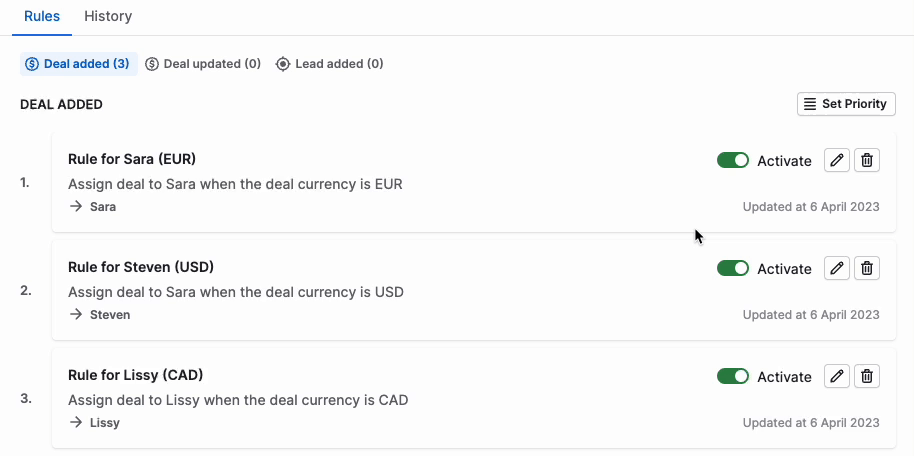Toggle Activate switch for Sara (EUR) rule

(733, 160)
